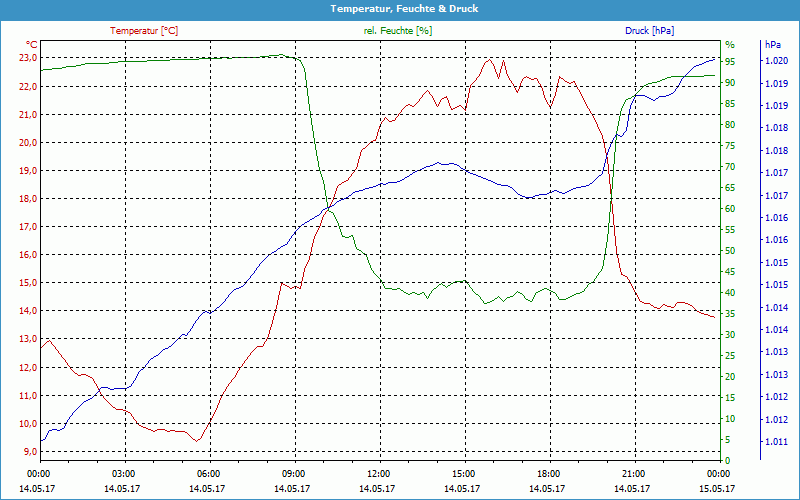Screen dimensions: 800x500
Task: Click the red "°C" axis unit label
Action: tap(32, 45)
